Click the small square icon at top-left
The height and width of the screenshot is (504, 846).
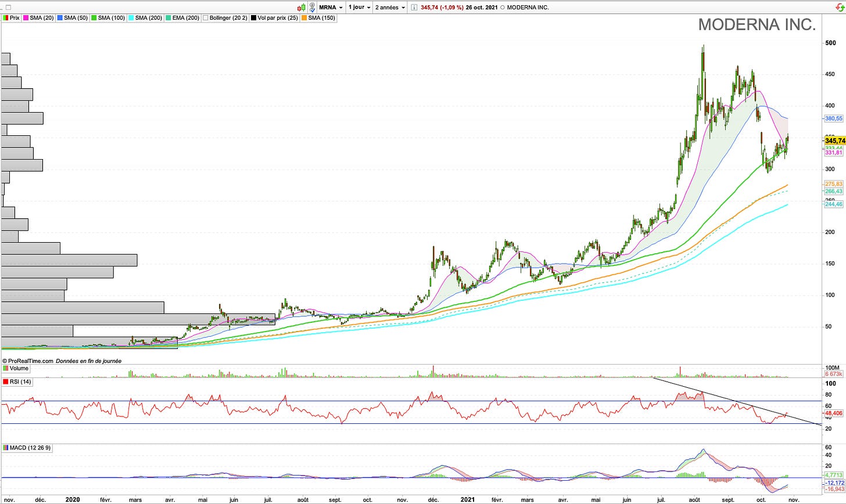(x=8, y=8)
